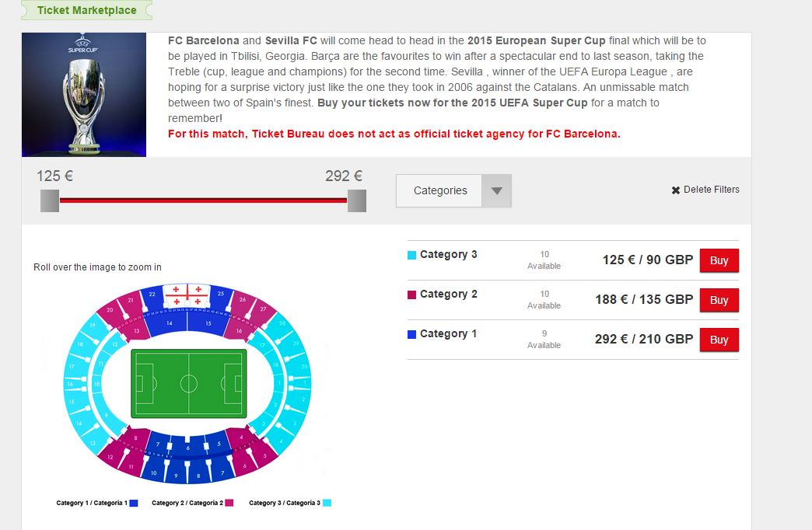Click the minimum price slider handle
The image size is (812, 530).
point(50,200)
